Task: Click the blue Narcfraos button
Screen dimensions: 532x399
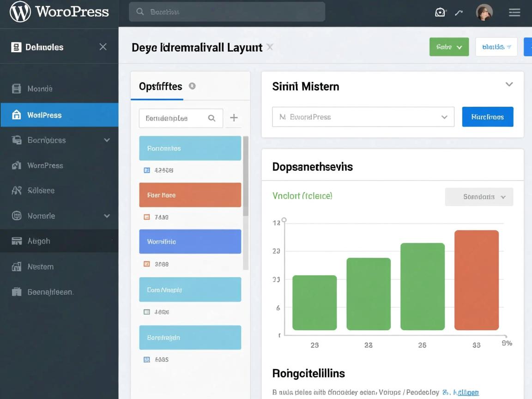Action: click(x=487, y=117)
